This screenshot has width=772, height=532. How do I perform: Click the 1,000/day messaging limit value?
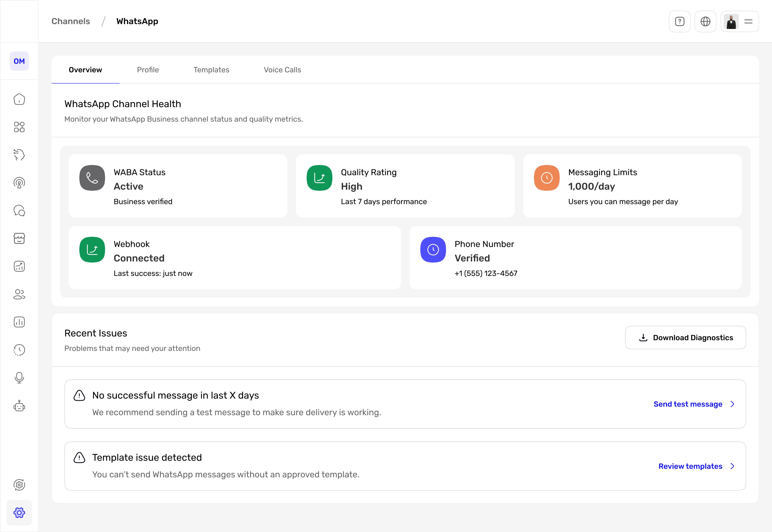point(592,186)
